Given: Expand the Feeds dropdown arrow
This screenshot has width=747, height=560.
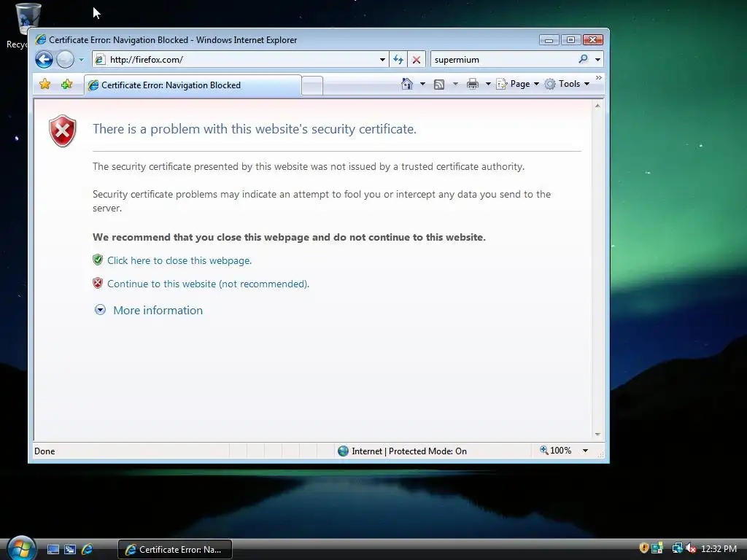Looking at the screenshot, I should click(455, 84).
